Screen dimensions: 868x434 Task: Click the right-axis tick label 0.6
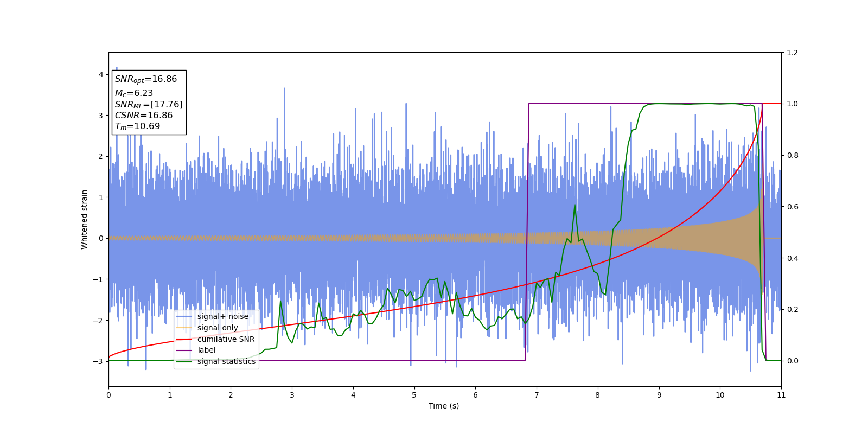[792, 207]
